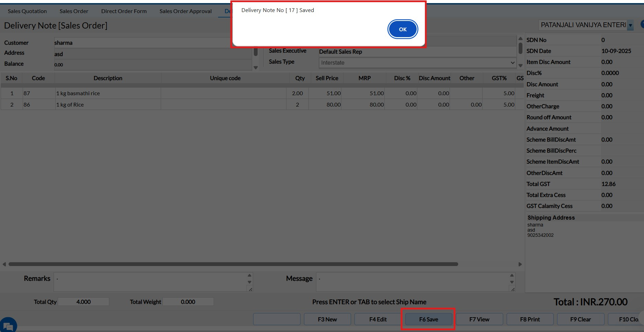Open the Direct Order Form tab
Screen dimensions: 644x332
click(124, 11)
